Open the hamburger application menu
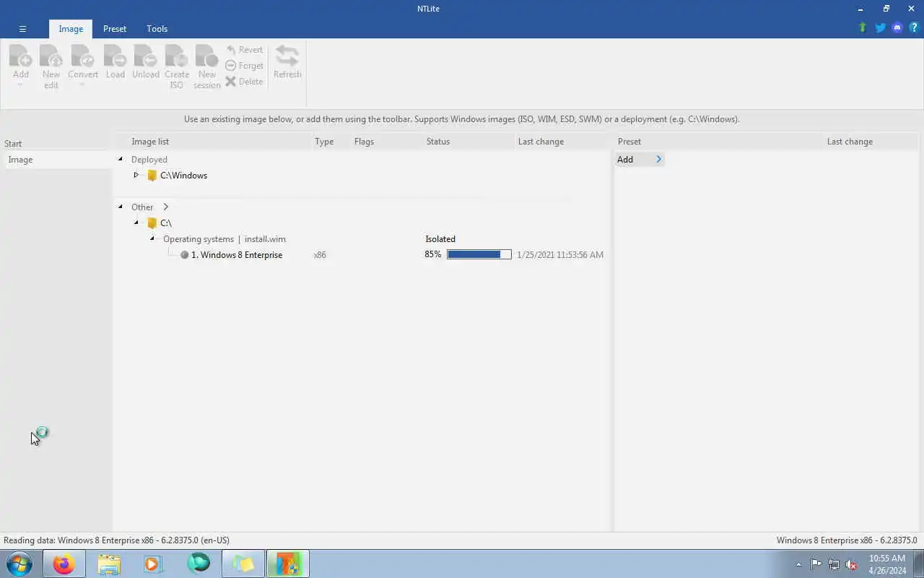The image size is (924, 578). point(22,29)
